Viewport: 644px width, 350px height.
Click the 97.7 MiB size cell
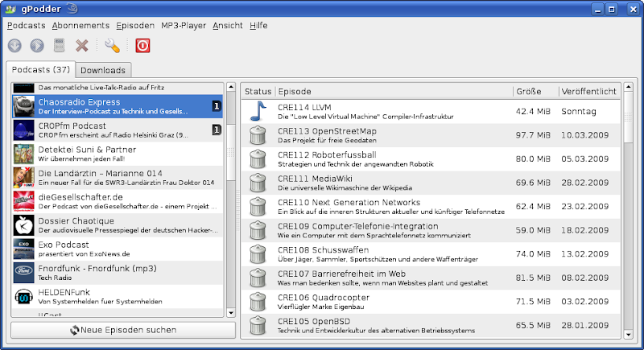533,135
